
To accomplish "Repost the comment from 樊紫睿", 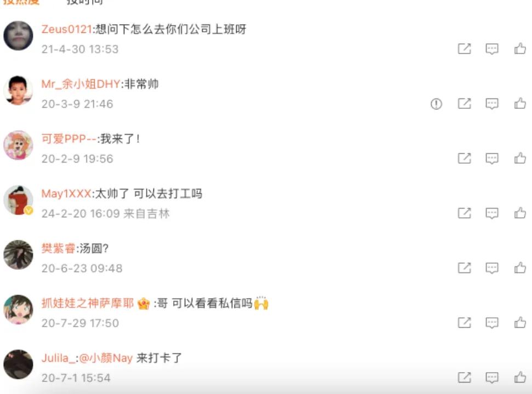I will tap(465, 268).
